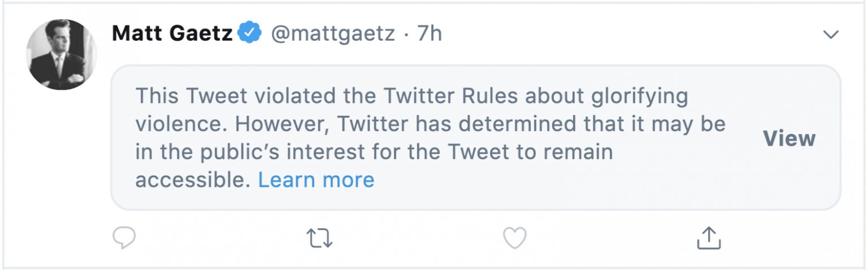Image resolution: width=868 pixels, height=270 pixels.
Task: Expand the tweet options chevron
Action: [830, 35]
